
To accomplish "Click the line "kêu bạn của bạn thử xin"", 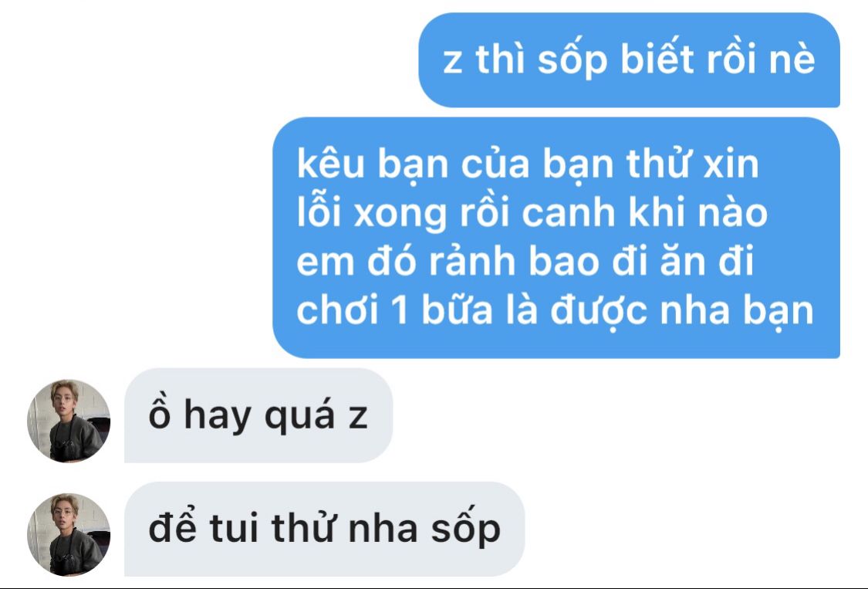I will click(x=528, y=164).
